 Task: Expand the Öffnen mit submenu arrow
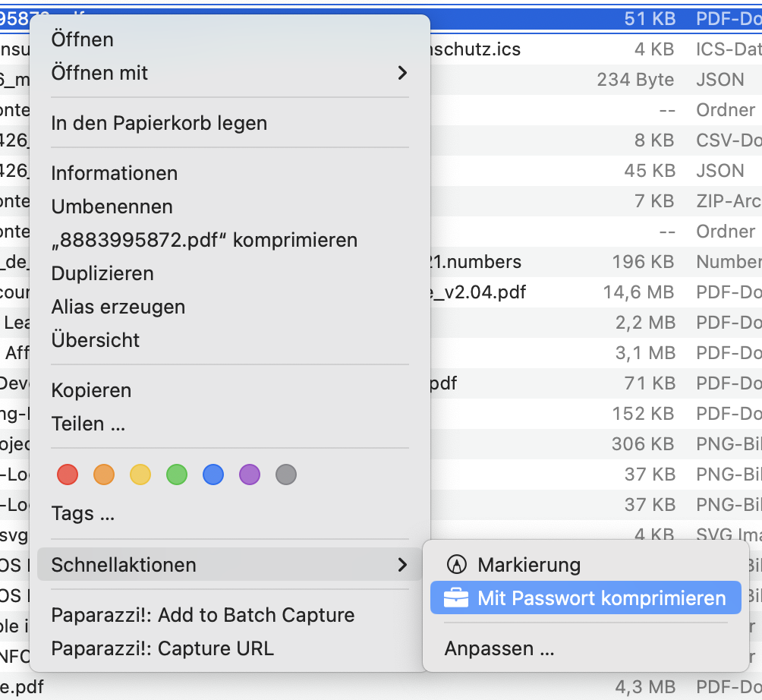coord(402,73)
